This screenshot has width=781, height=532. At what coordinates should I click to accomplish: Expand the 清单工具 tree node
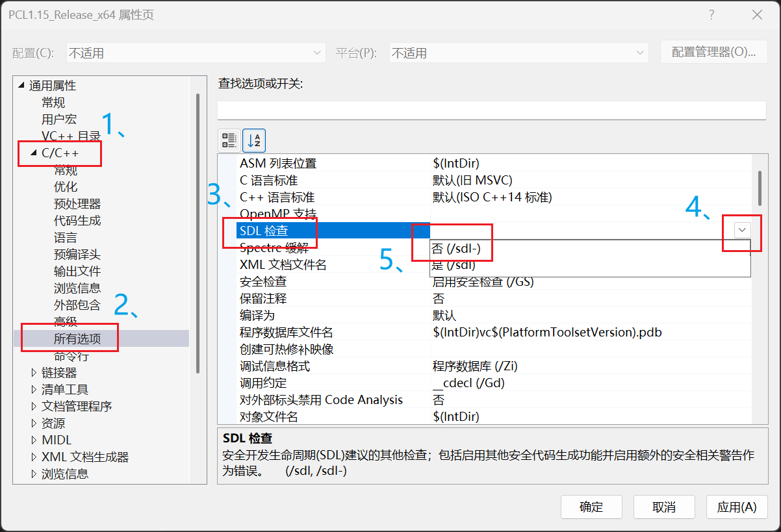point(34,389)
